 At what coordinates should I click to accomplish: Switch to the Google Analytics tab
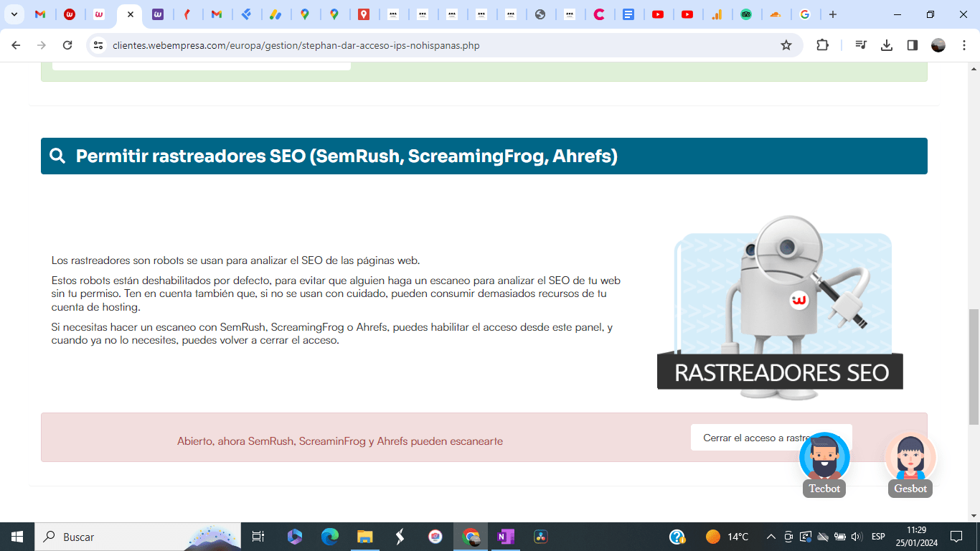(x=717, y=14)
